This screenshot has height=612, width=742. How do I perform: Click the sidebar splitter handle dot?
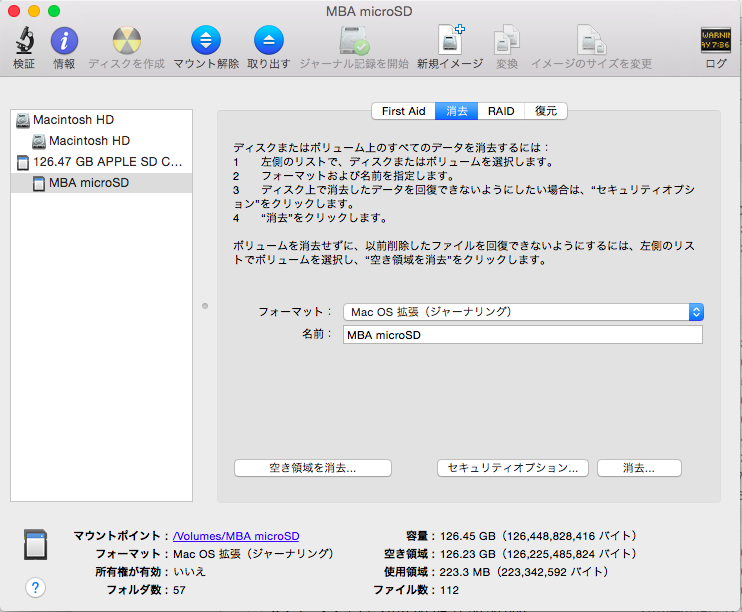[x=205, y=306]
